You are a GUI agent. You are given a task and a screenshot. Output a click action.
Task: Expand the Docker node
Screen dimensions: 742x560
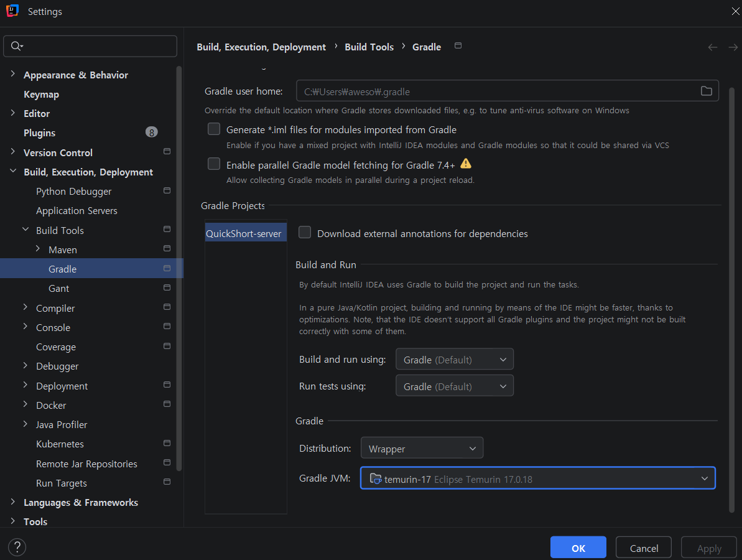26,404
